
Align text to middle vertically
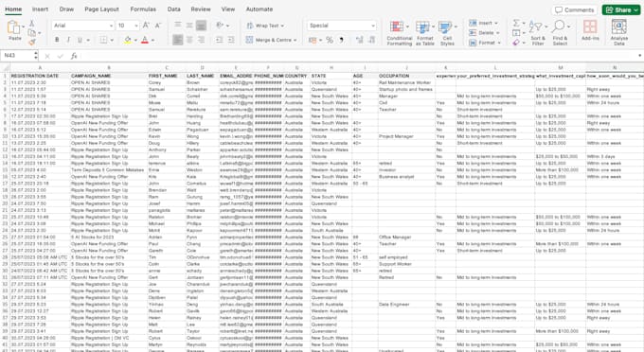point(189,26)
